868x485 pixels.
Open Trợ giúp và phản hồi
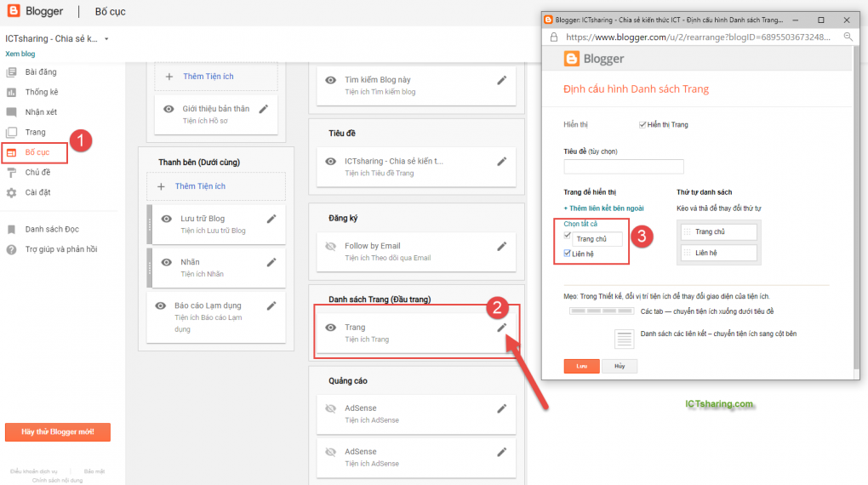[61, 249]
